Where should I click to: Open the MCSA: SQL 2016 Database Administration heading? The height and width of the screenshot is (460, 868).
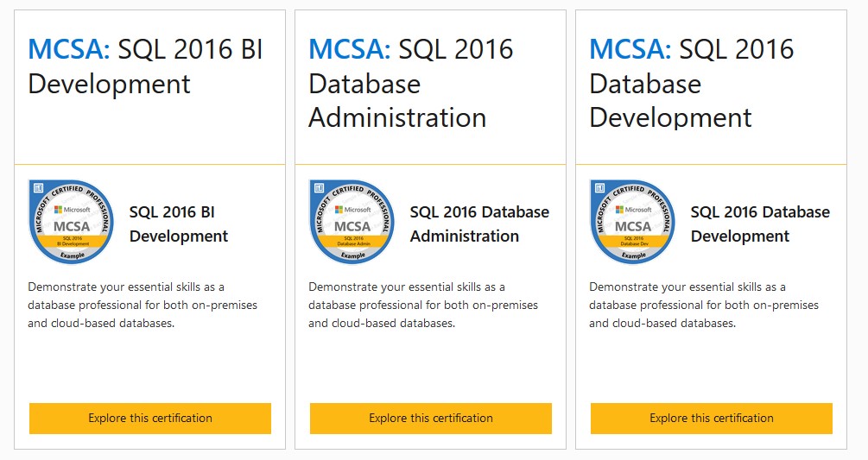(x=411, y=84)
